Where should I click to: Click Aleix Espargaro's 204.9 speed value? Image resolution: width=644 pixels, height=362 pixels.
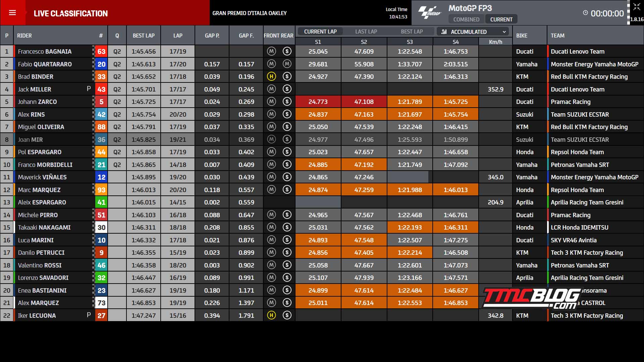(495, 202)
